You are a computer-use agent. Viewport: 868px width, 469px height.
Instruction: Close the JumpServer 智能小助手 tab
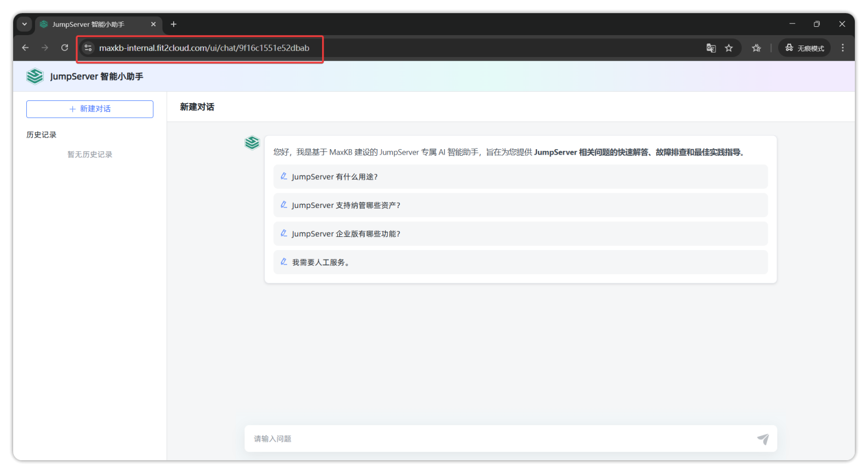pos(153,24)
